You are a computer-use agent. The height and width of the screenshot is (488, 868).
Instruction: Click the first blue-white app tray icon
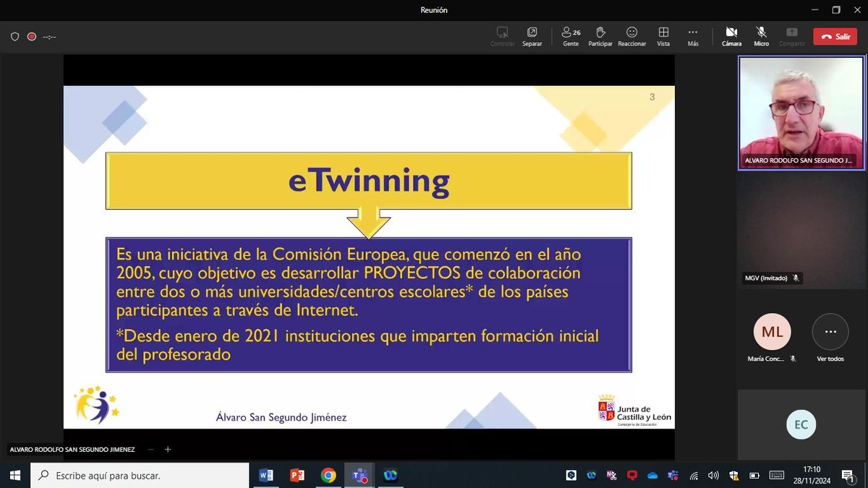[x=571, y=475]
